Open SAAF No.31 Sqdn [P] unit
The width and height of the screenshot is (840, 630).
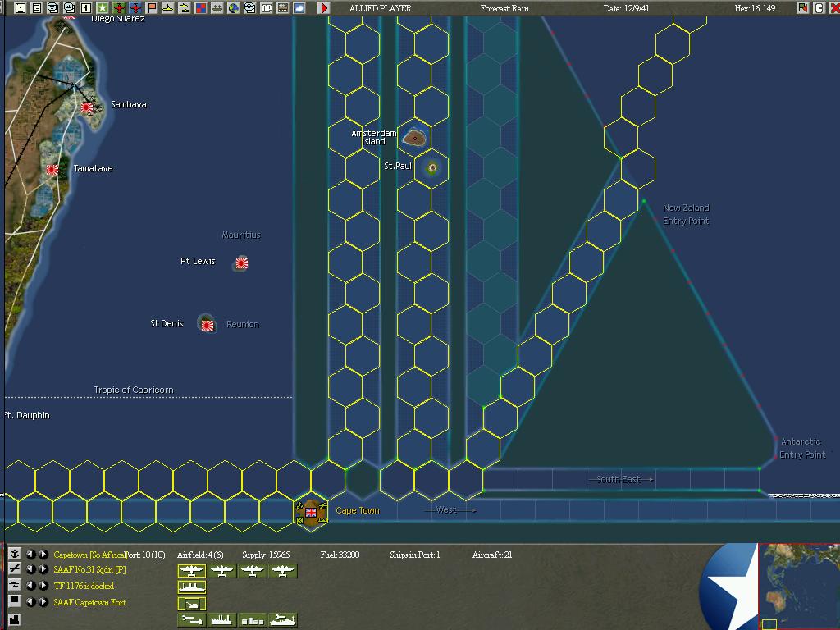pos(89,570)
